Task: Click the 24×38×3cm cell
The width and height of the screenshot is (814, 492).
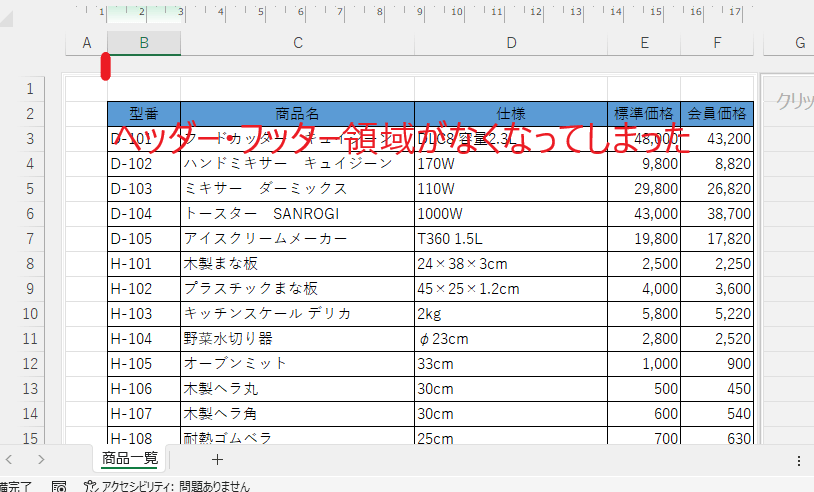Action: click(x=511, y=264)
